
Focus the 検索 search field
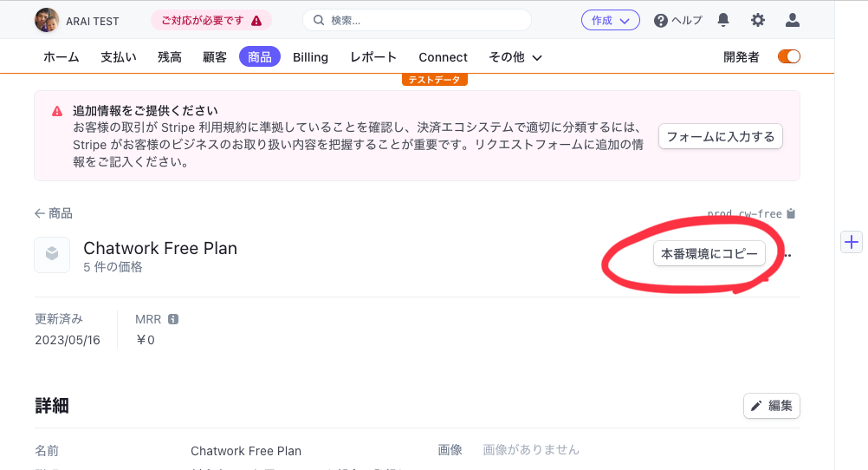pyautogui.click(x=417, y=21)
